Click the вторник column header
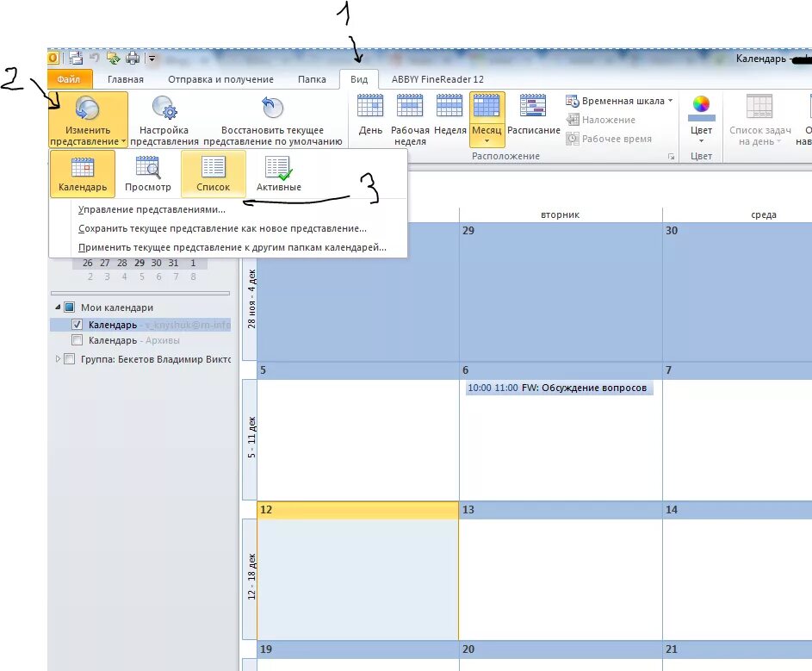 click(x=561, y=214)
